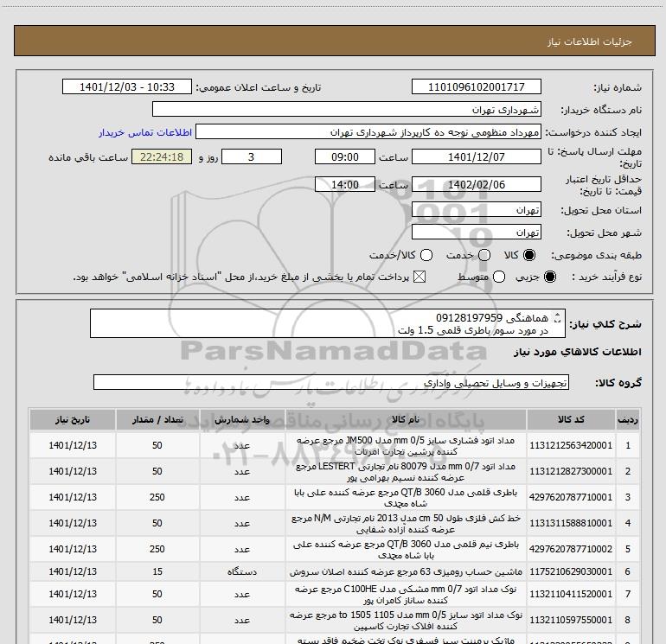Click the دستگاه unit cell in row 6
This screenshot has width=666, height=644.
(242, 572)
